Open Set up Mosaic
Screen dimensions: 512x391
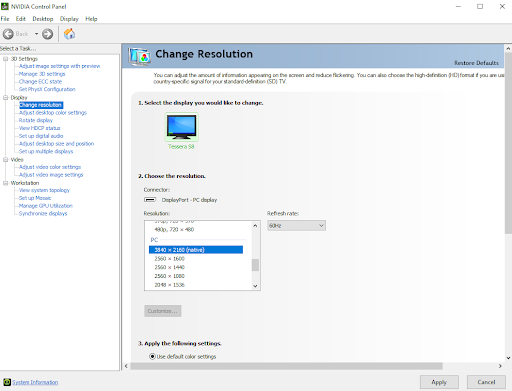click(35, 198)
